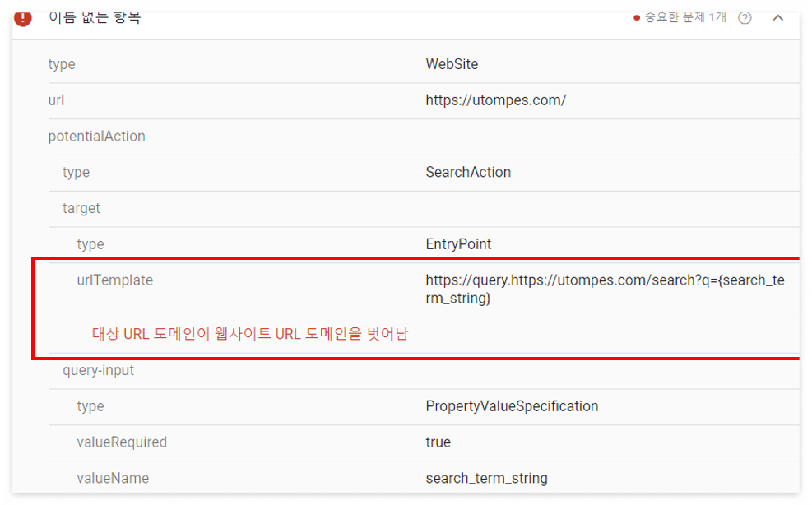
Task: Click the red '대상 URL 도메인이' error message
Action: click(x=250, y=334)
